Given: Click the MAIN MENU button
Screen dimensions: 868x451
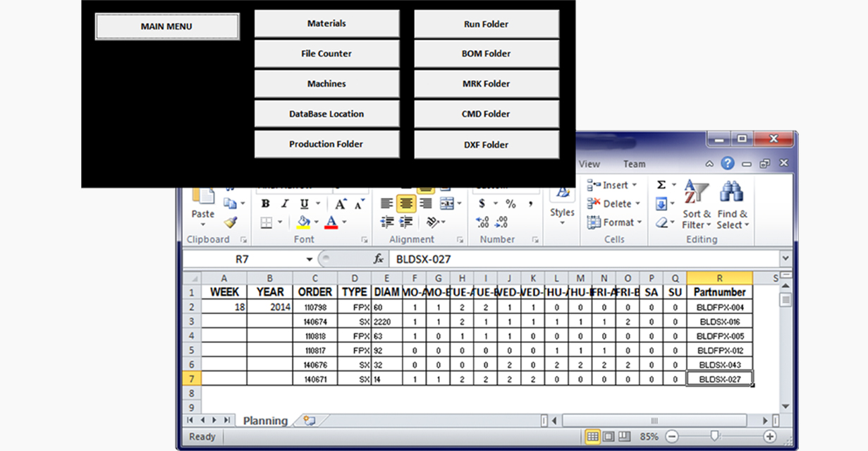Looking at the screenshot, I should coord(166,27).
